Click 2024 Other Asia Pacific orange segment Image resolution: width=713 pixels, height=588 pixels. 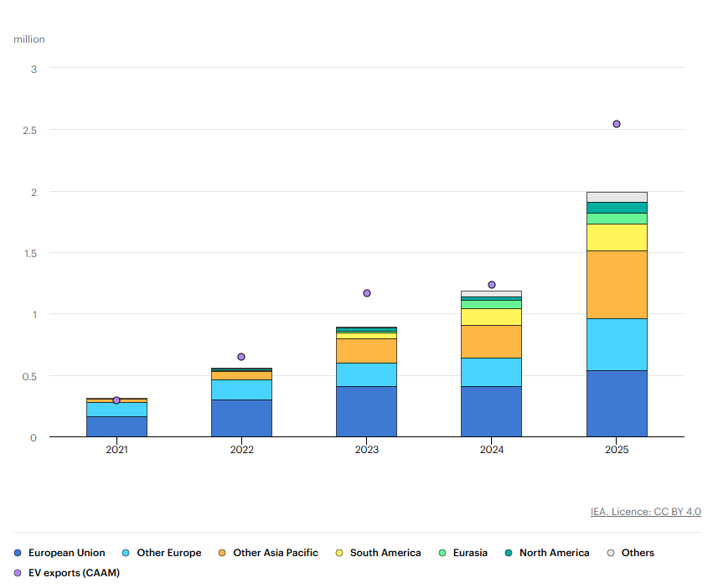click(x=492, y=342)
